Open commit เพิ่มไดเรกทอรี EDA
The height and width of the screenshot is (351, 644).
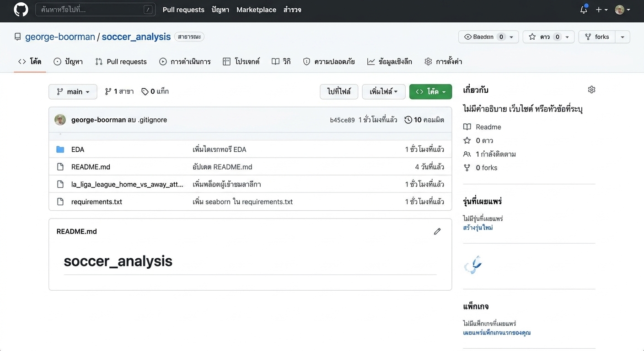pyautogui.click(x=220, y=149)
